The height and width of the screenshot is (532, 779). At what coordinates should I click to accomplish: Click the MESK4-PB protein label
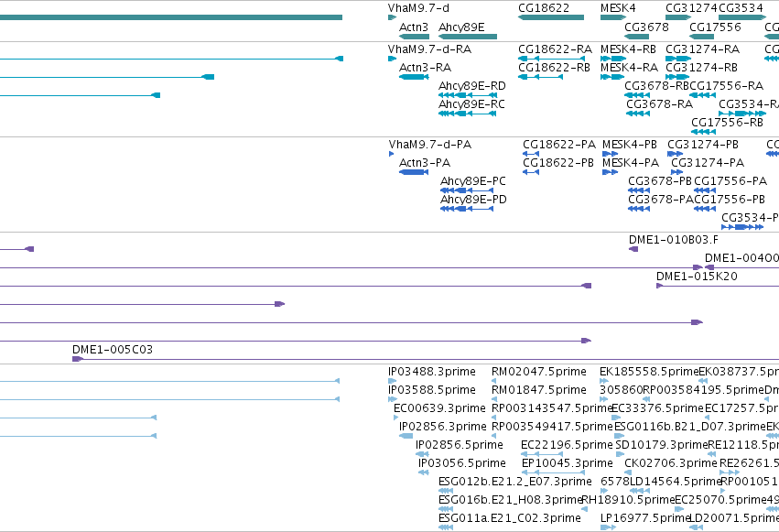[630, 145]
